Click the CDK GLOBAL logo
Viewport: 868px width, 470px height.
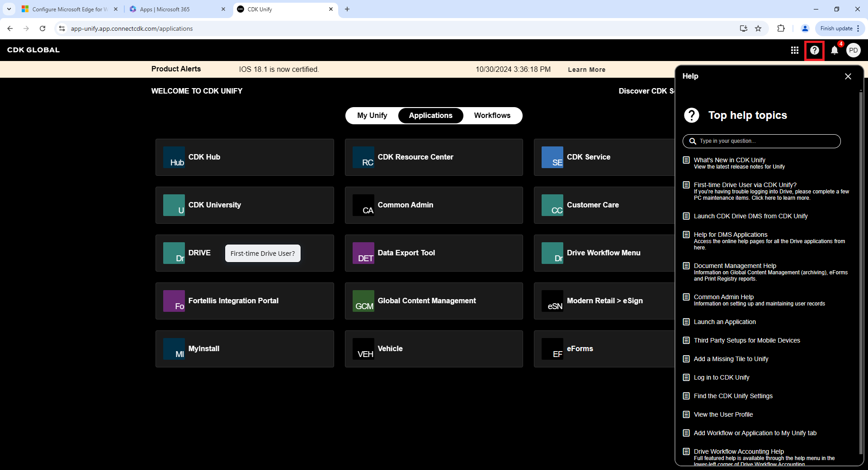(33, 50)
